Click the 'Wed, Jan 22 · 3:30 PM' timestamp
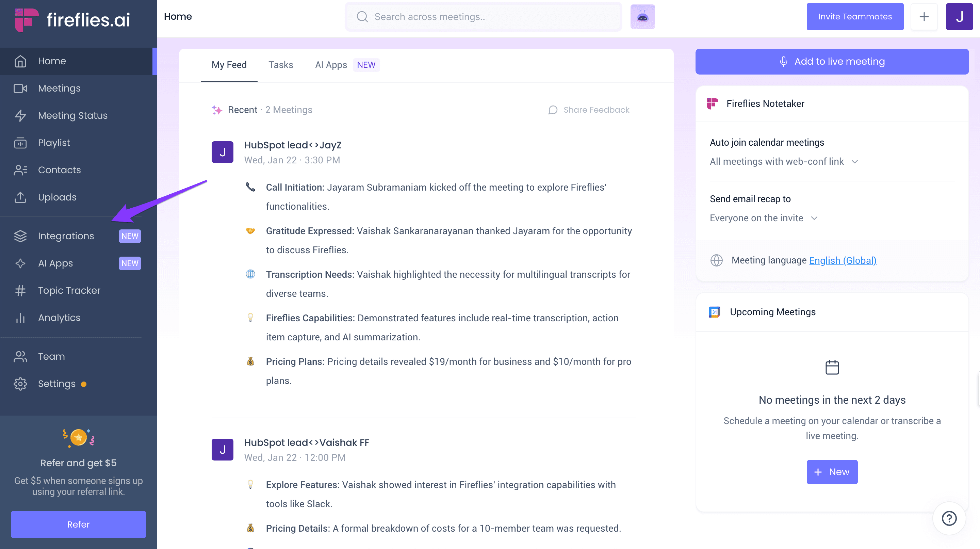980x549 pixels. coord(292,160)
